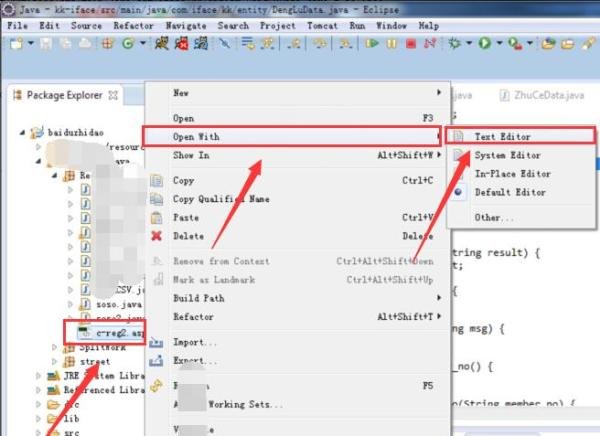Restart Tomcat using the blue cat icon
This screenshot has width=600, height=436.
pyautogui.click(x=201, y=44)
